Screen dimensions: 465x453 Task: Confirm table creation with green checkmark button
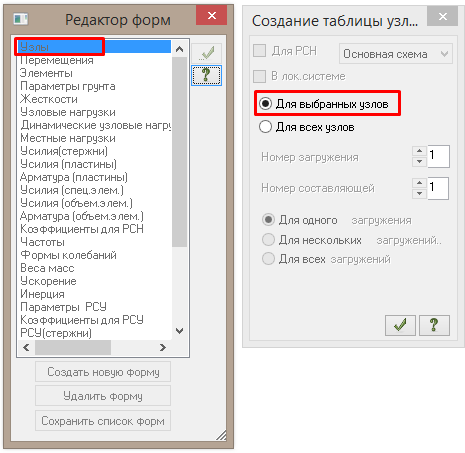[x=400, y=325]
